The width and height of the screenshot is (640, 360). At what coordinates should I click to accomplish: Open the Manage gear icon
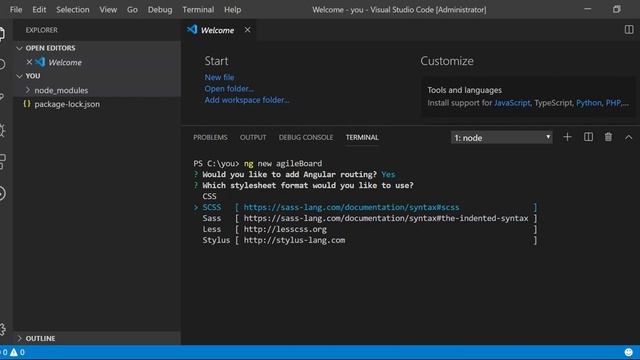tap(2, 329)
